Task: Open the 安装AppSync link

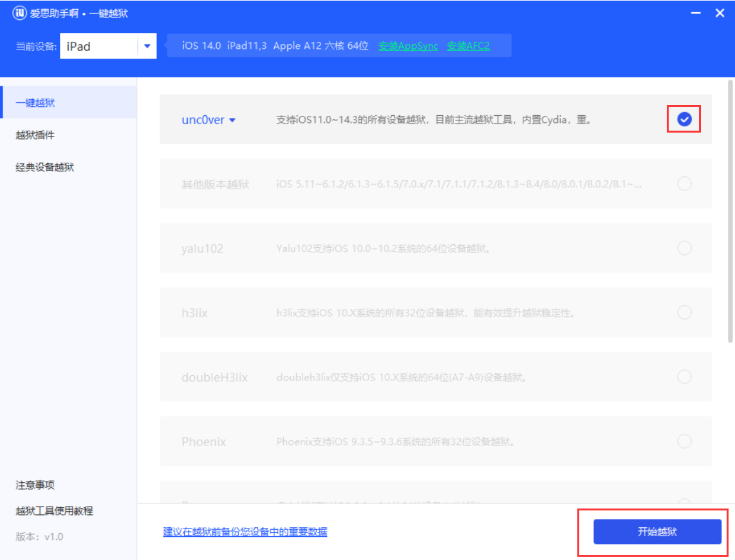Action: pyautogui.click(x=408, y=46)
